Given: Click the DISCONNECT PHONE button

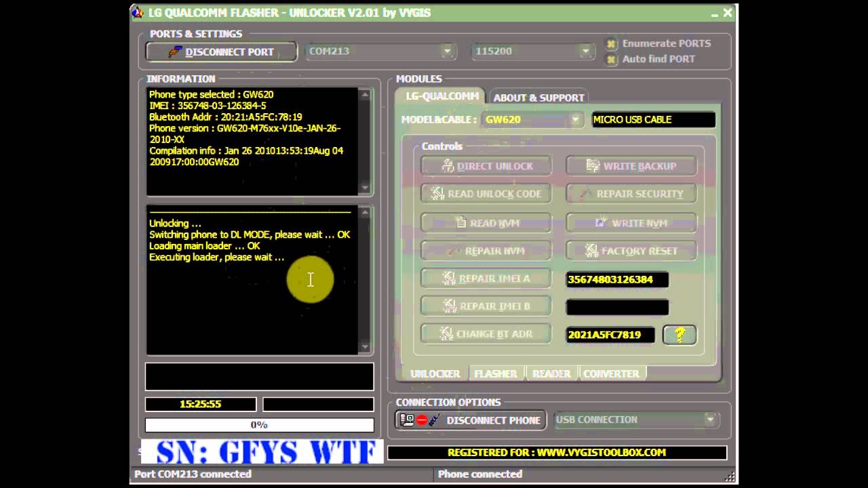Looking at the screenshot, I should [x=471, y=420].
